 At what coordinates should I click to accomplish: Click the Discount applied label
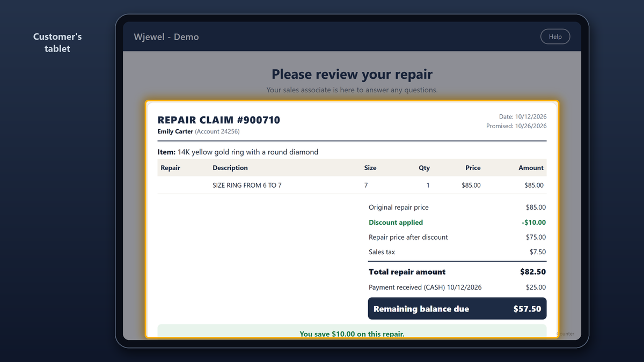click(396, 222)
